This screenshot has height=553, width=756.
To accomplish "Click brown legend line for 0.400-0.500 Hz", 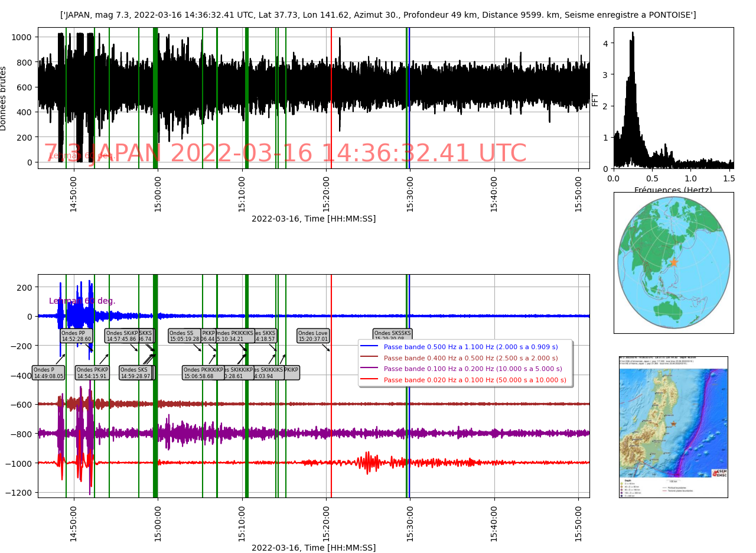I will (x=369, y=358).
